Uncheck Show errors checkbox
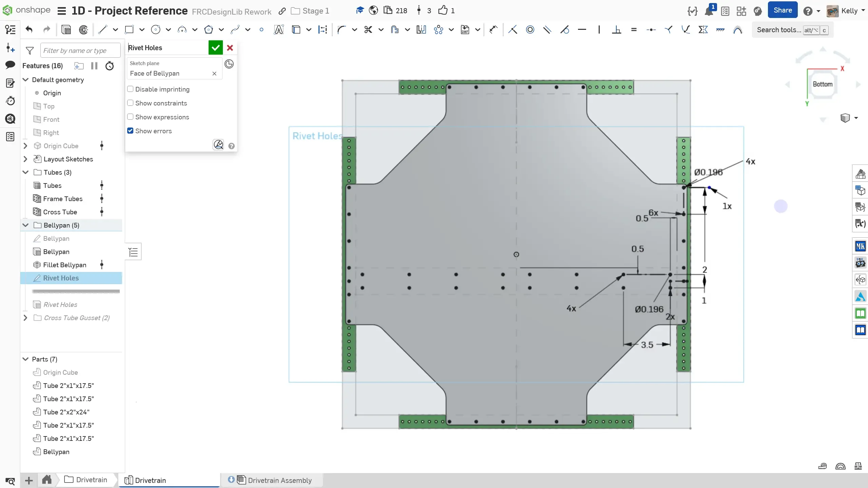Image resolution: width=868 pixels, height=488 pixels. 130,131
